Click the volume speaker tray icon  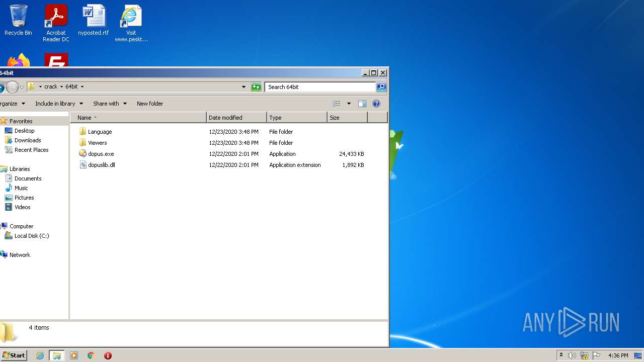pos(572,355)
